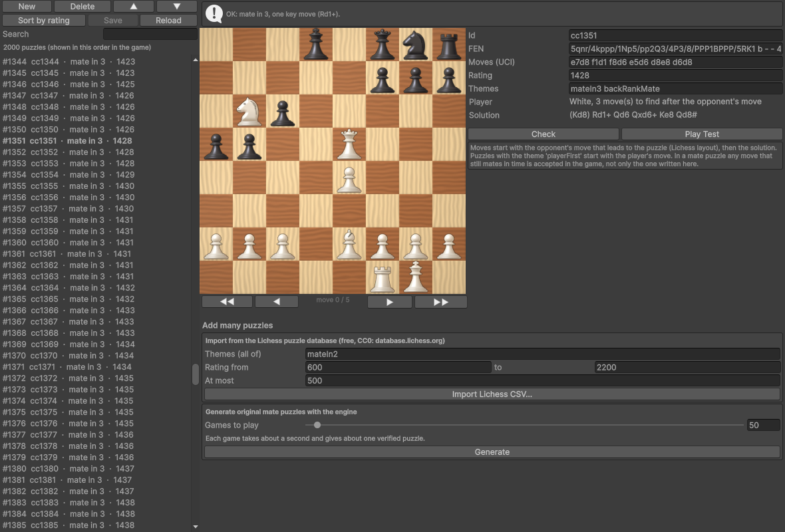Edit rating upper bound 2200

click(x=687, y=367)
